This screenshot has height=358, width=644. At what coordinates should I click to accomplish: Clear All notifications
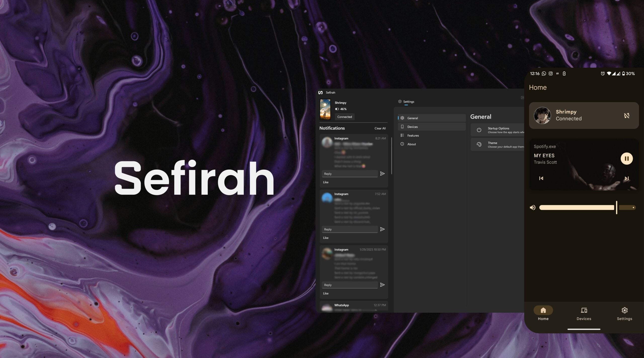click(380, 128)
